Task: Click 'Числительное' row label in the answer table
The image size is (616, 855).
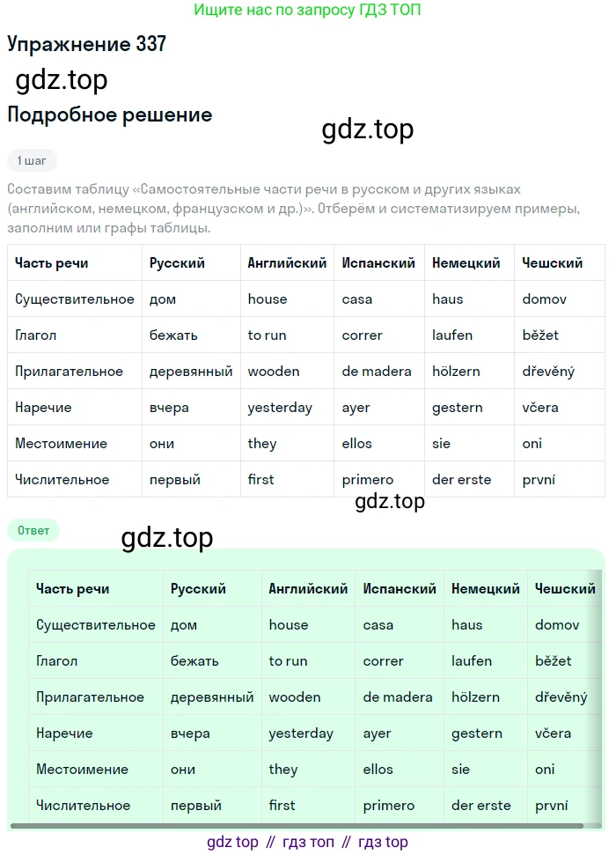Action: tap(83, 806)
